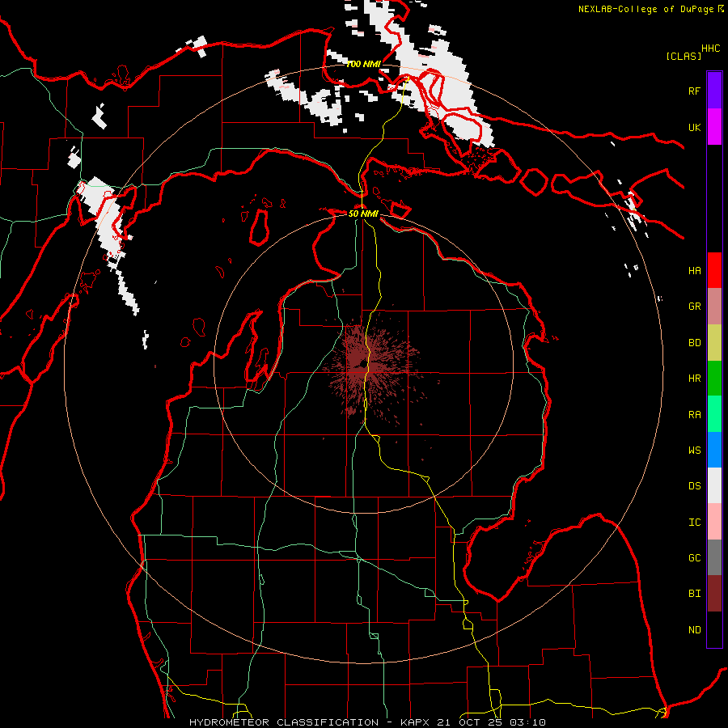This screenshot has height=728, width=728.
Task: Click the 03:10 time stamp
Action: (527, 722)
